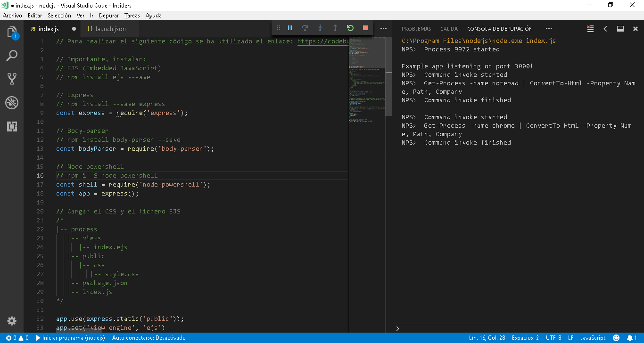The width and height of the screenshot is (644, 343).
Task: Pause the debugging session
Action: tap(290, 28)
